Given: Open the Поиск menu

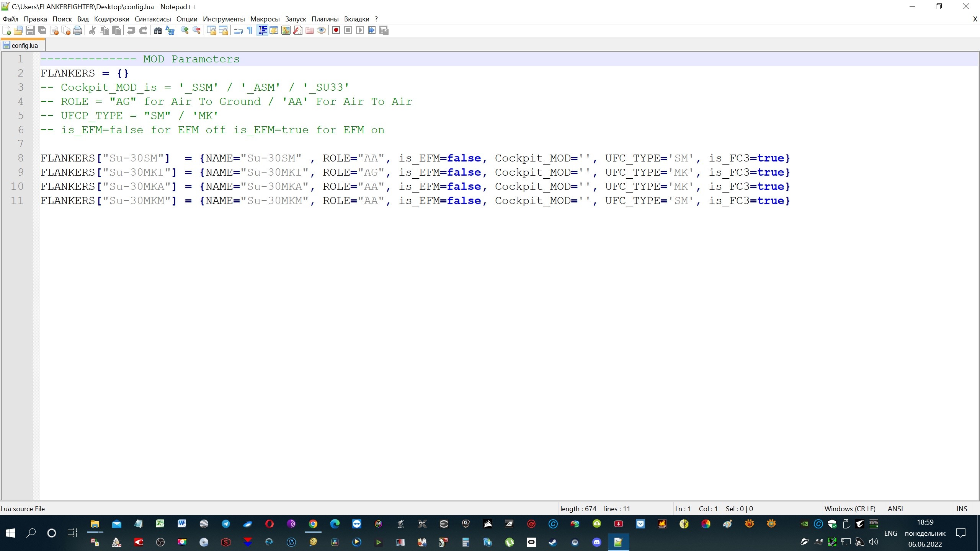Looking at the screenshot, I should [62, 19].
